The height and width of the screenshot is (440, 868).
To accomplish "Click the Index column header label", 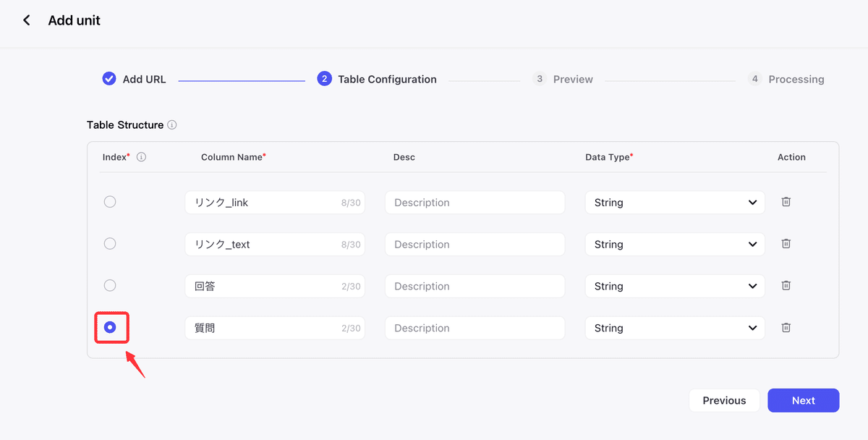I will [x=116, y=157].
